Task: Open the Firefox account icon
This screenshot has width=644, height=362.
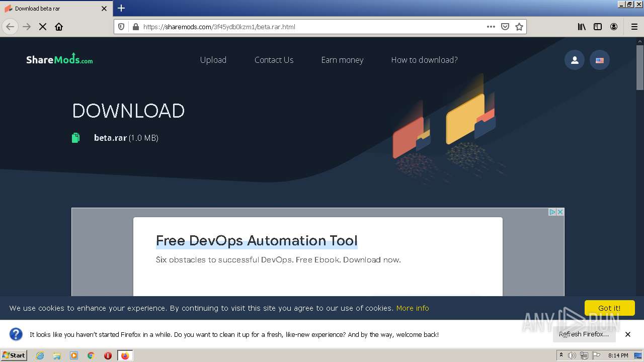Action: (614, 27)
